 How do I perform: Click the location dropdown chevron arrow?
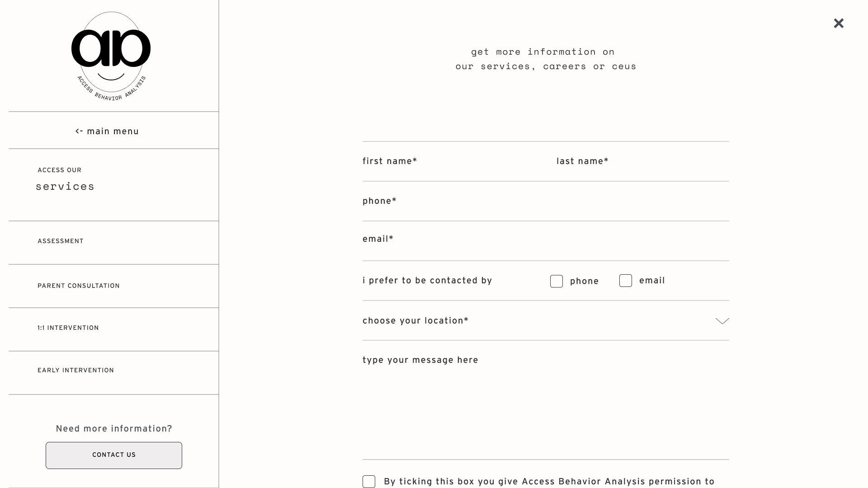(x=722, y=321)
